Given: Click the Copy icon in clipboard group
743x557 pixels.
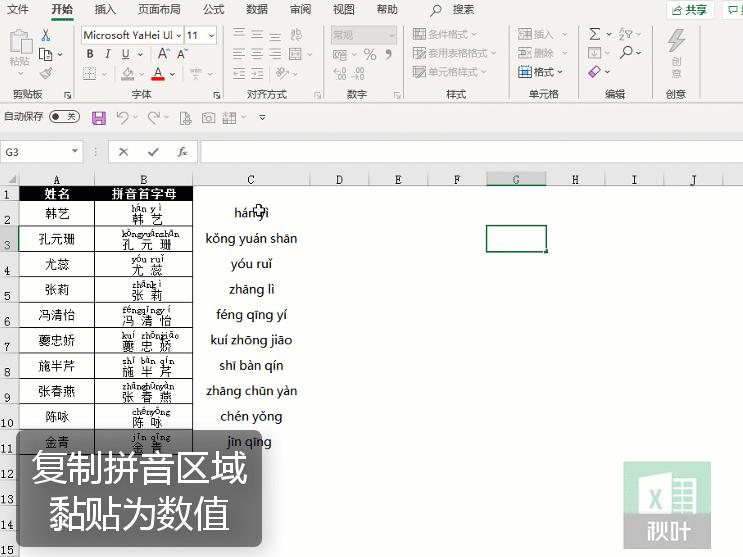Looking at the screenshot, I should click(x=45, y=55).
